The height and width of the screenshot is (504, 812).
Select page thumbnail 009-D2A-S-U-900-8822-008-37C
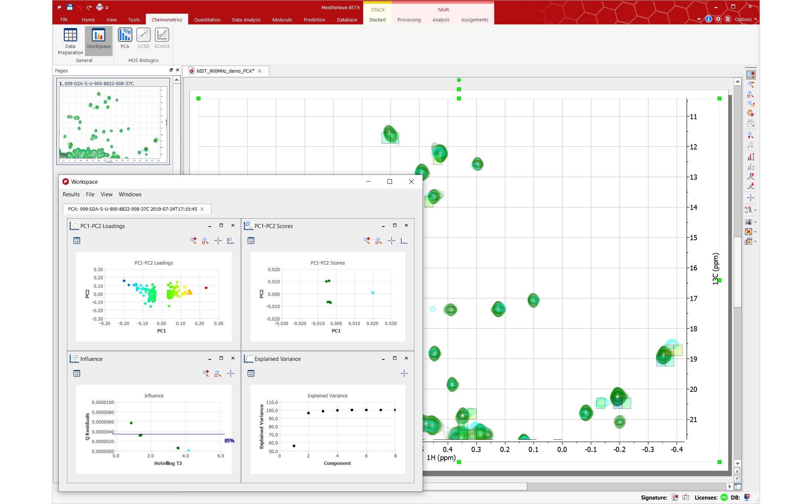(113, 122)
